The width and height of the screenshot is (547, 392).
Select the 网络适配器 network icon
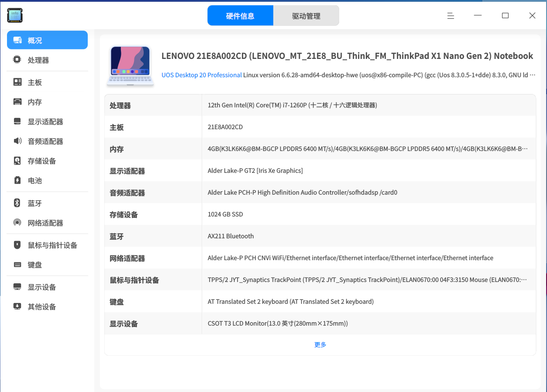click(17, 223)
